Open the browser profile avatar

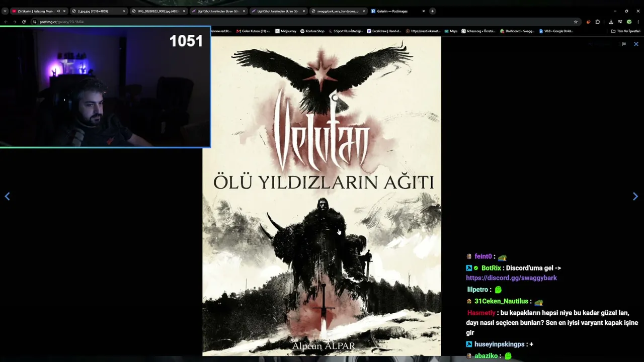[629, 22]
